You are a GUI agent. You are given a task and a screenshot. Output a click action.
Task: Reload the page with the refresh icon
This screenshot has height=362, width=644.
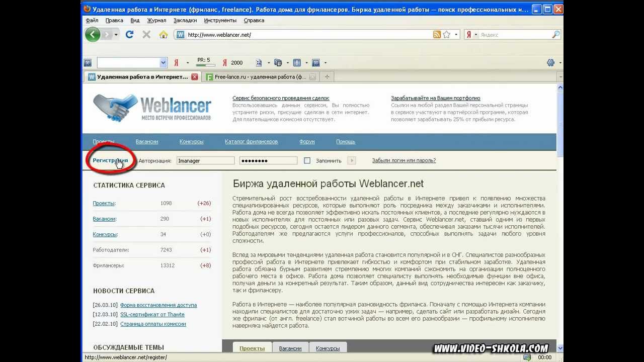point(129,35)
